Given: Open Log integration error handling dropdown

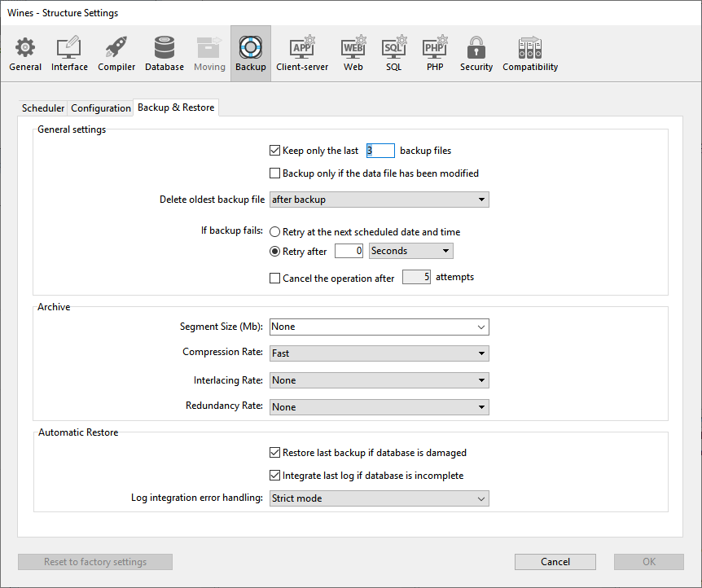Looking at the screenshot, I should tap(379, 498).
